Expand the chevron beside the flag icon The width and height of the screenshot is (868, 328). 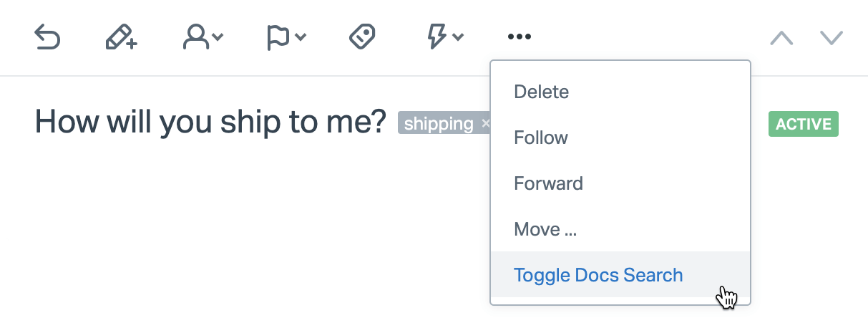(301, 38)
